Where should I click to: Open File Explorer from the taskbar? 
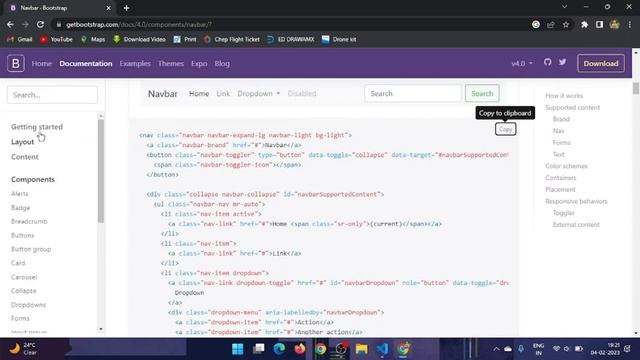tap(362, 349)
